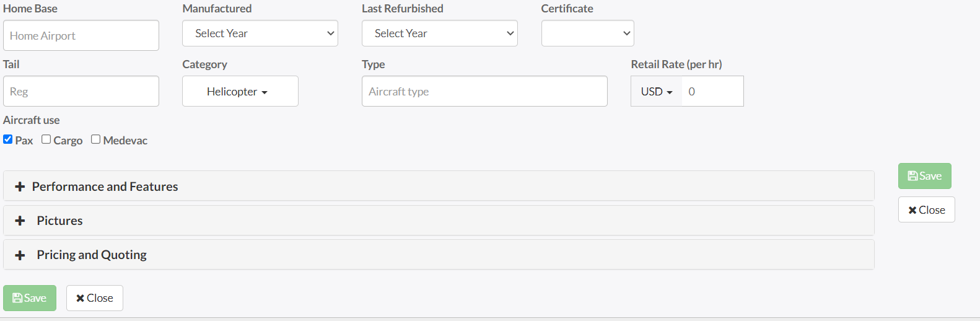This screenshot has width=980, height=321.
Task: Uncheck the Pax aircraft use checkbox
Action: tap(8, 139)
